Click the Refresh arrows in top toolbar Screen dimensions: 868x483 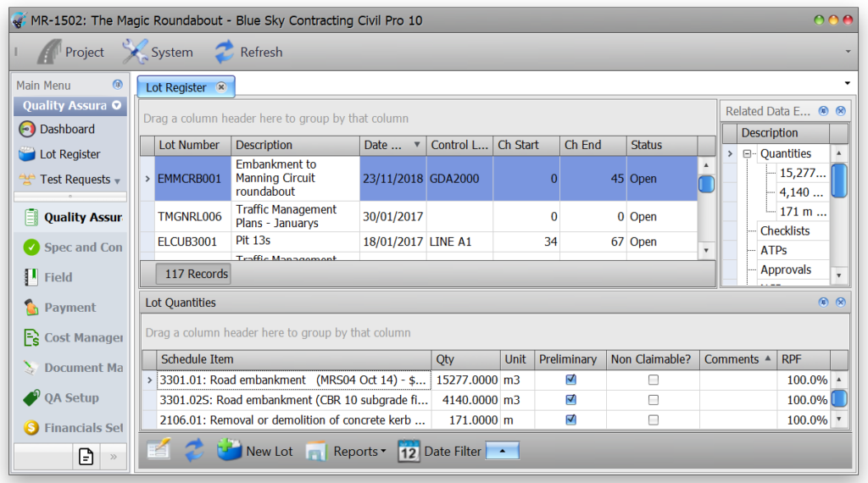(x=224, y=52)
